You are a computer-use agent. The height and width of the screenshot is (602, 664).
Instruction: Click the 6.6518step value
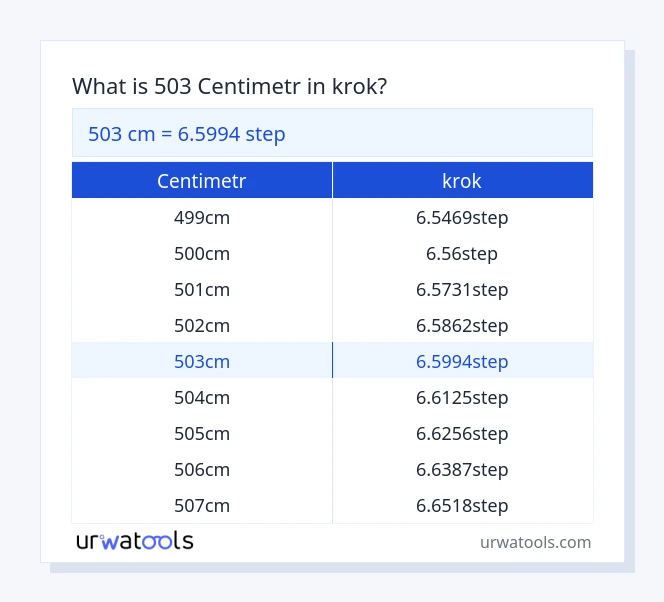tap(462, 505)
